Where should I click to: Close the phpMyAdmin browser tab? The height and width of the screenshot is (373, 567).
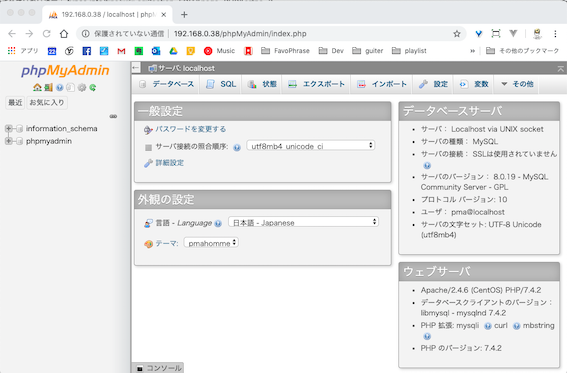tap(163, 14)
